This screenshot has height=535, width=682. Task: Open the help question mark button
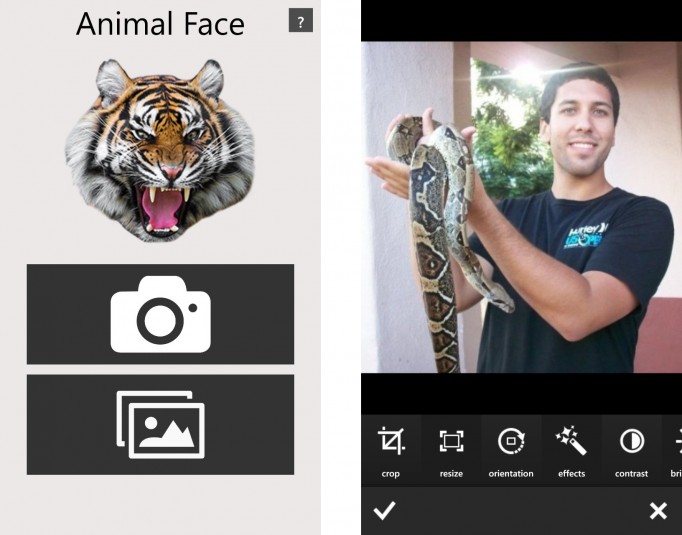click(300, 21)
